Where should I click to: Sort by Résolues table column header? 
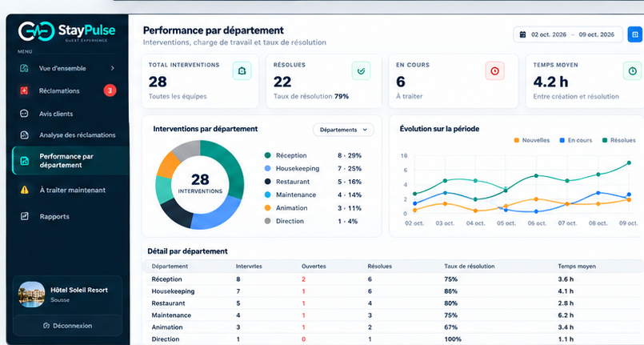tap(379, 266)
